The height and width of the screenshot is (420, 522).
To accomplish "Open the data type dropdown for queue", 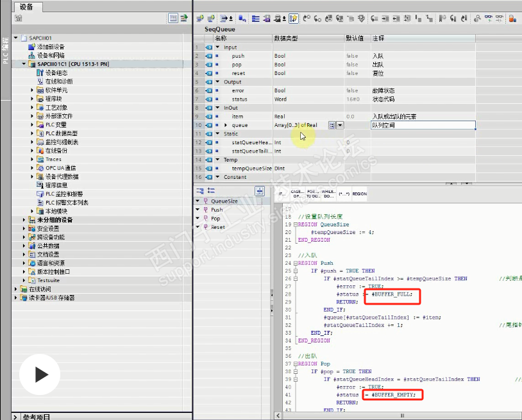I will pyautogui.click(x=340, y=125).
